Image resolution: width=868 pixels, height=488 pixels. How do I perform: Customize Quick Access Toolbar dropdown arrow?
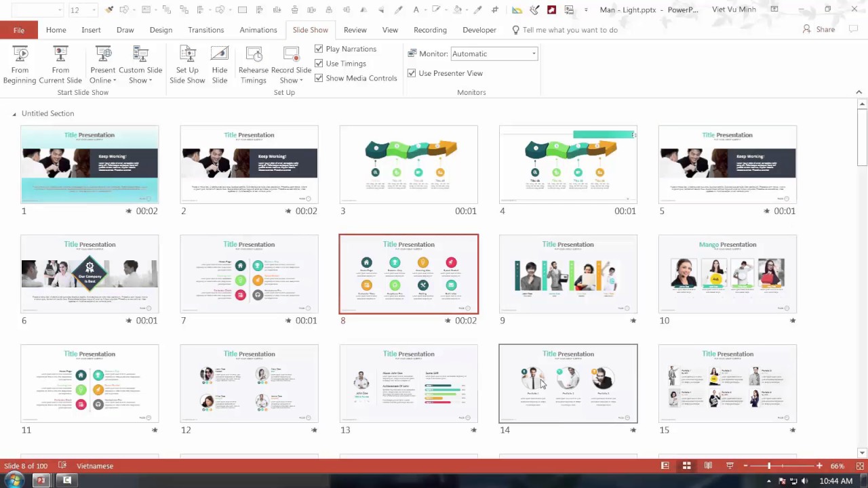click(x=585, y=9)
